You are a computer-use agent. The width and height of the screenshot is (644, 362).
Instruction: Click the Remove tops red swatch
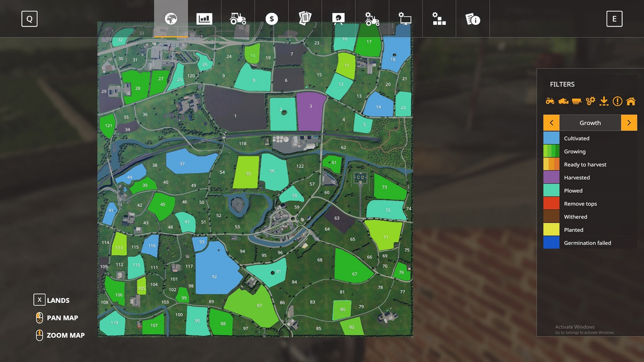551,204
